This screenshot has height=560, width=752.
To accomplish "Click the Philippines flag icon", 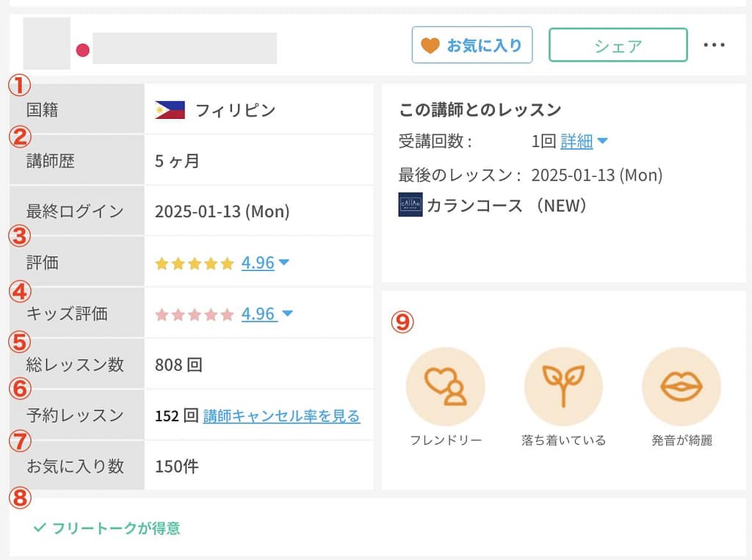I will (x=170, y=111).
